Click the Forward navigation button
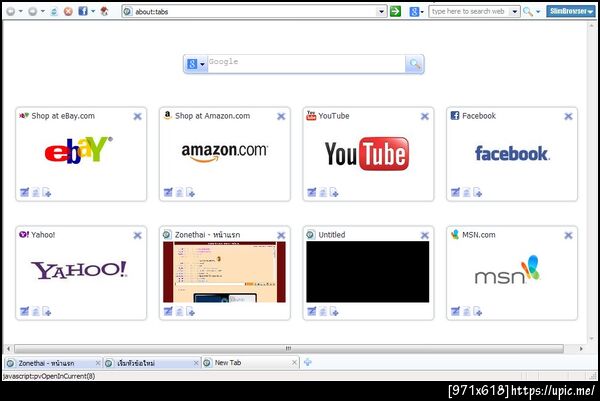This screenshot has width=600, height=401. pyautogui.click(x=33, y=11)
